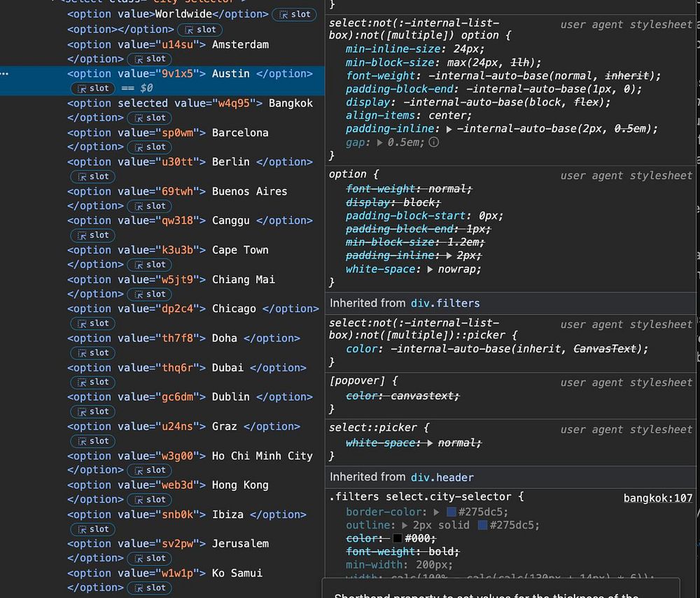Open the bangkok:107 source link

pyautogui.click(x=657, y=498)
